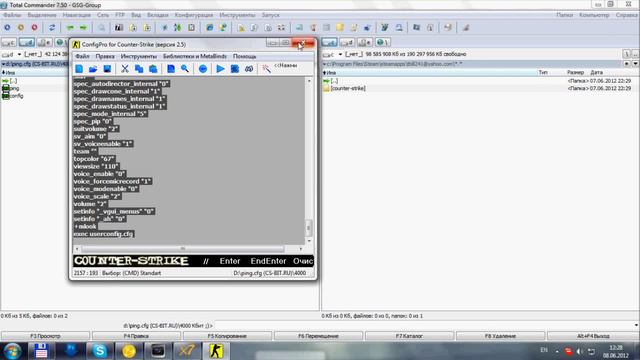Click the Cut scissors icon in ConfigPro

pos(125,69)
